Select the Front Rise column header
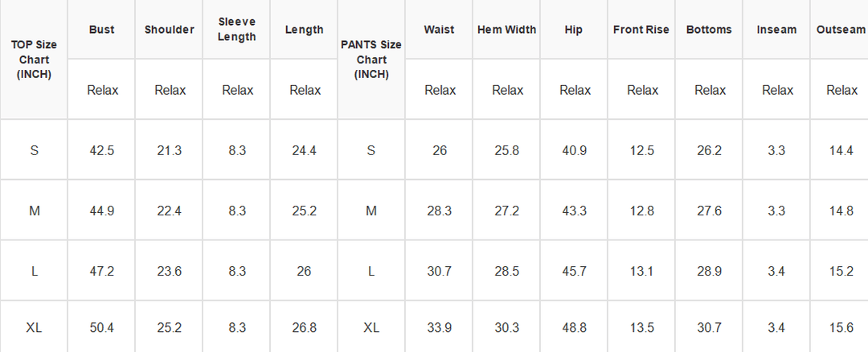 (x=641, y=29)
